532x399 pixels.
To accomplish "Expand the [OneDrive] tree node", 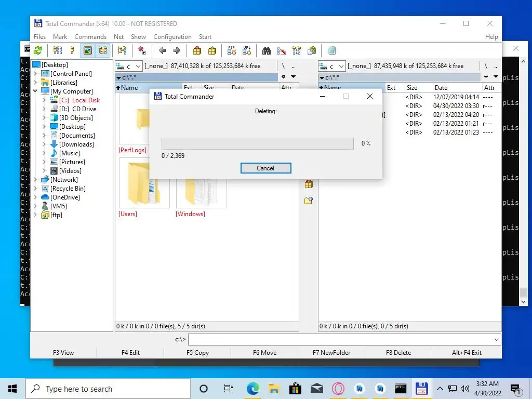I will pos(35,197).
